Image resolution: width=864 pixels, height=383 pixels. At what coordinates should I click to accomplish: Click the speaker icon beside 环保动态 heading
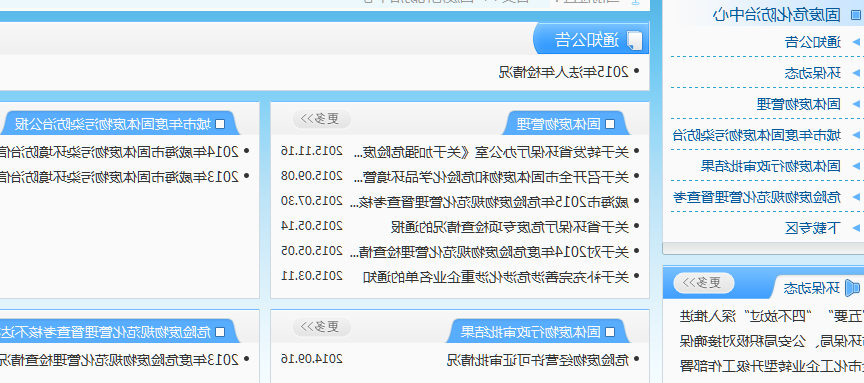coord(852,287)
